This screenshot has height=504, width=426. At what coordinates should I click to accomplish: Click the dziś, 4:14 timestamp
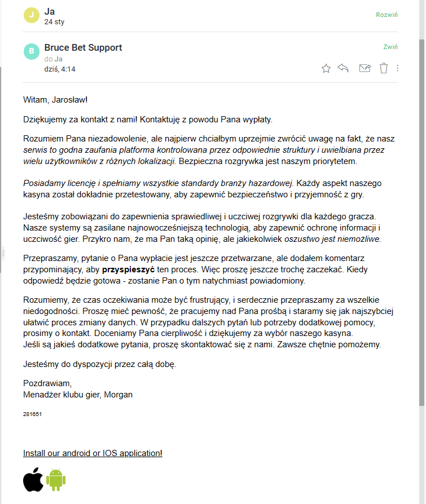60,69
